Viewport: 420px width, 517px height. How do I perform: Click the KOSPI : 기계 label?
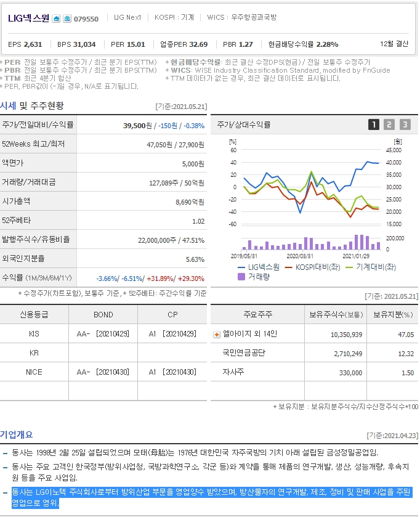pyautogui.click(x=174, y=17)
